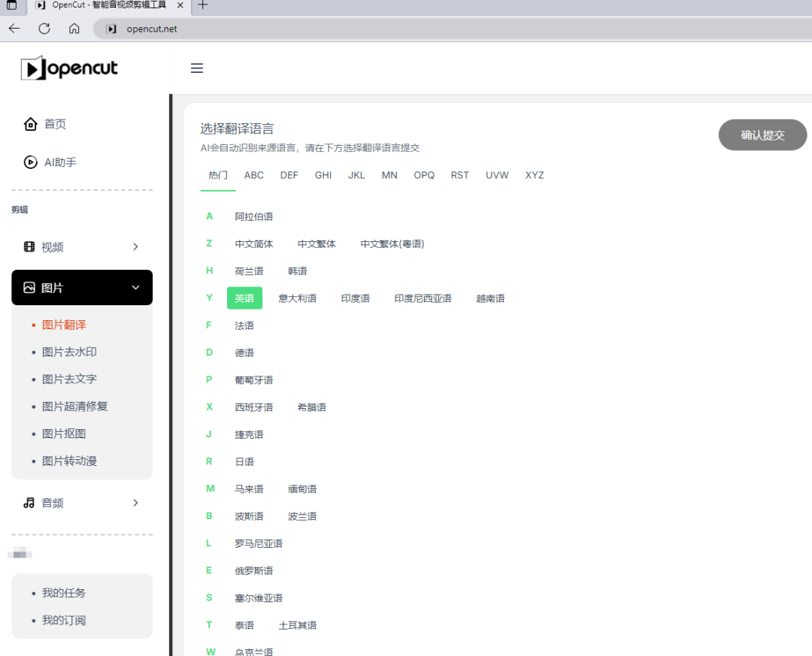Open 我的任务 in the sidebar

click(x=64, y=593)
